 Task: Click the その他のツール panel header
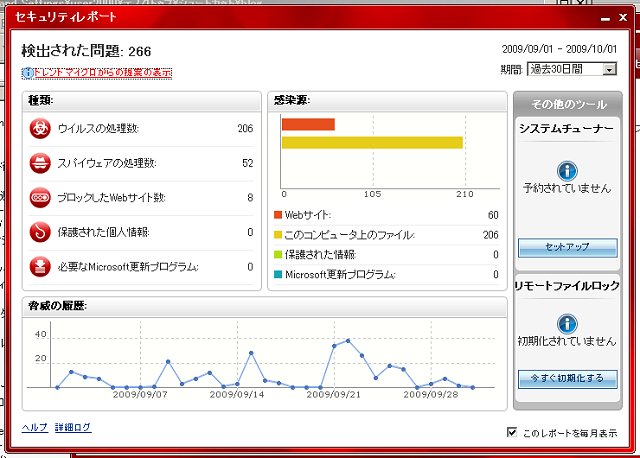pos(568,104)
